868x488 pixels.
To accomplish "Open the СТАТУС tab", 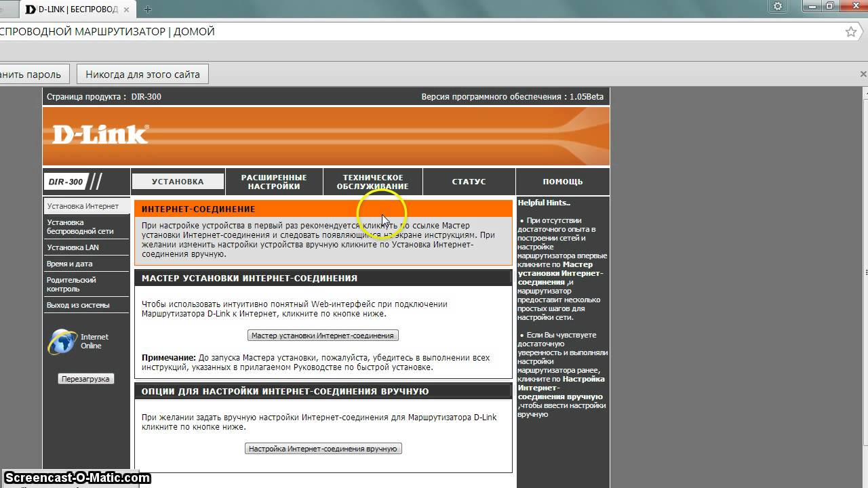I will click(x=469, y=182).
